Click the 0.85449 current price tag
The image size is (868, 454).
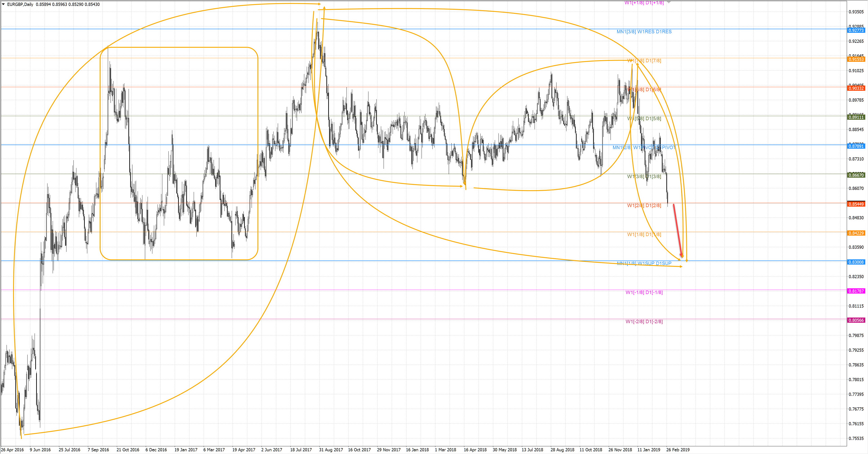pyautogui.click(x=856, y=204)
